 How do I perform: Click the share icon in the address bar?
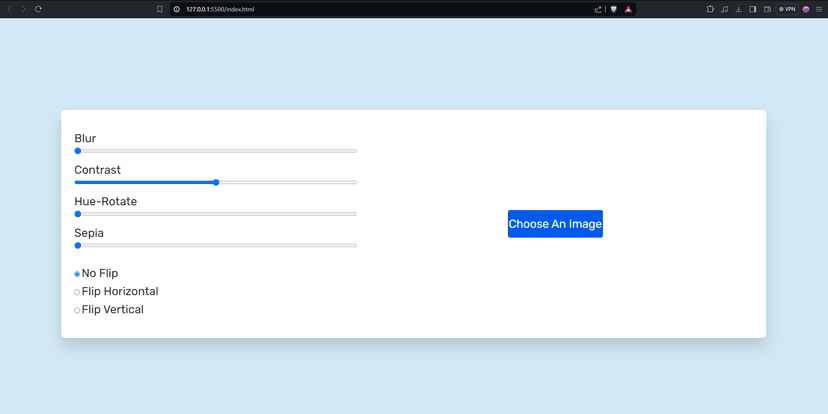598,9
